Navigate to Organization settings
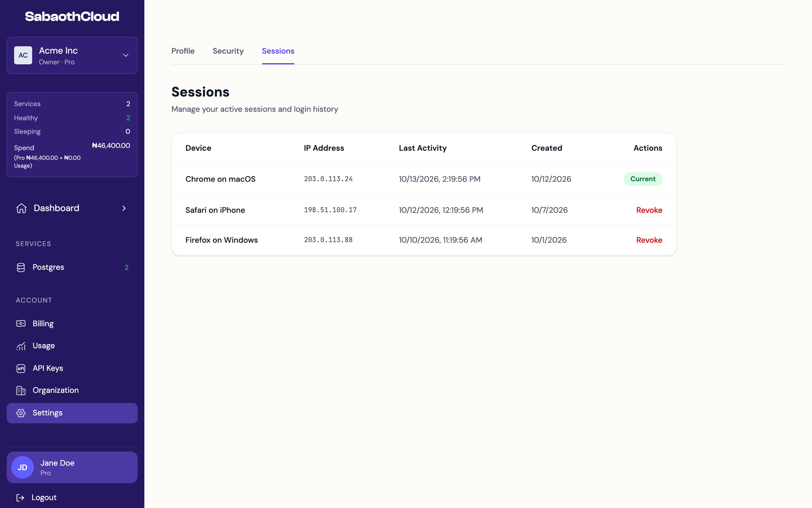The height and width of the screenshot is (508, 812). 72,390
